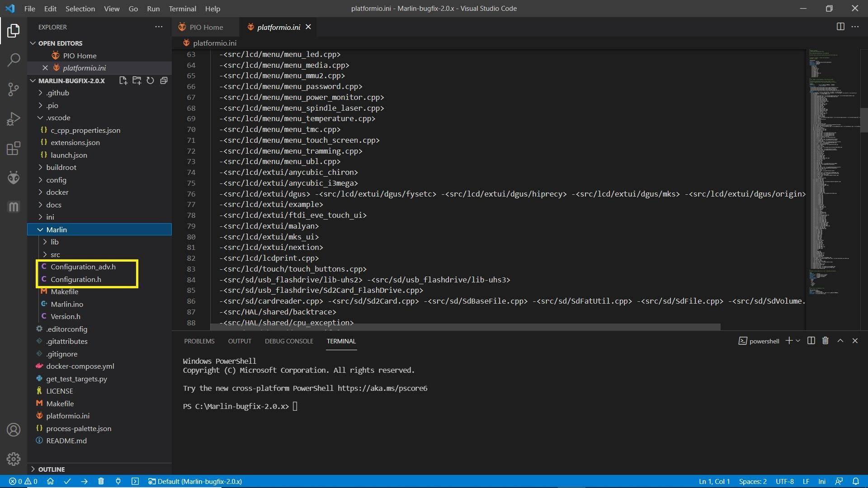Screen dimensions: 868x488
Task: Switch to the PIO Home tab
Action: 206,27
